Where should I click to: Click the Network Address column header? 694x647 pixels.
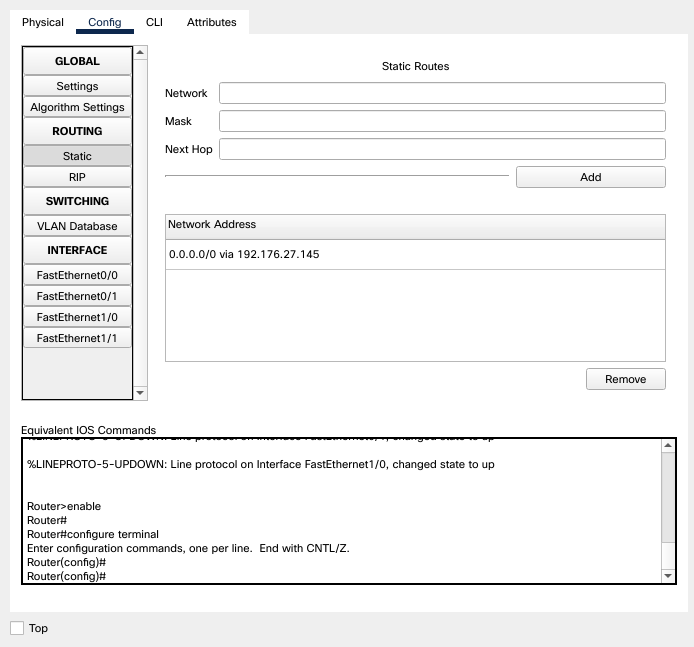(x=415, y=227)
